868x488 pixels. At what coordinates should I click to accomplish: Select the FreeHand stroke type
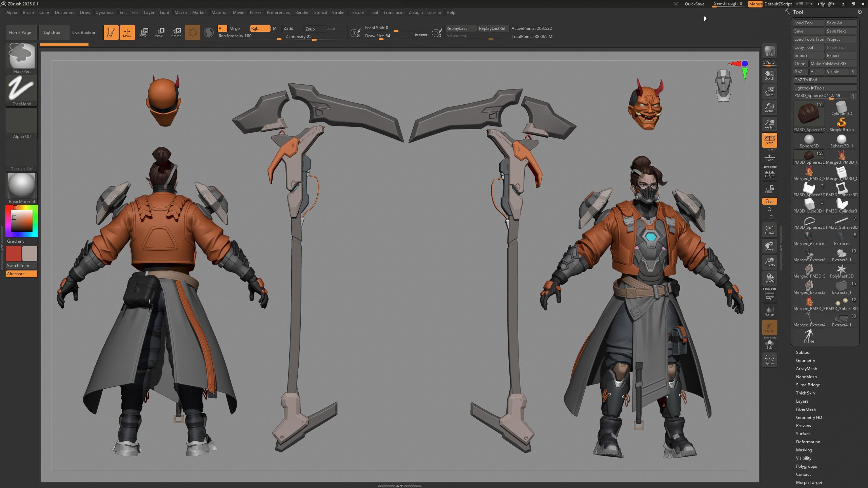pyautogui.click(x=21, y=90)
